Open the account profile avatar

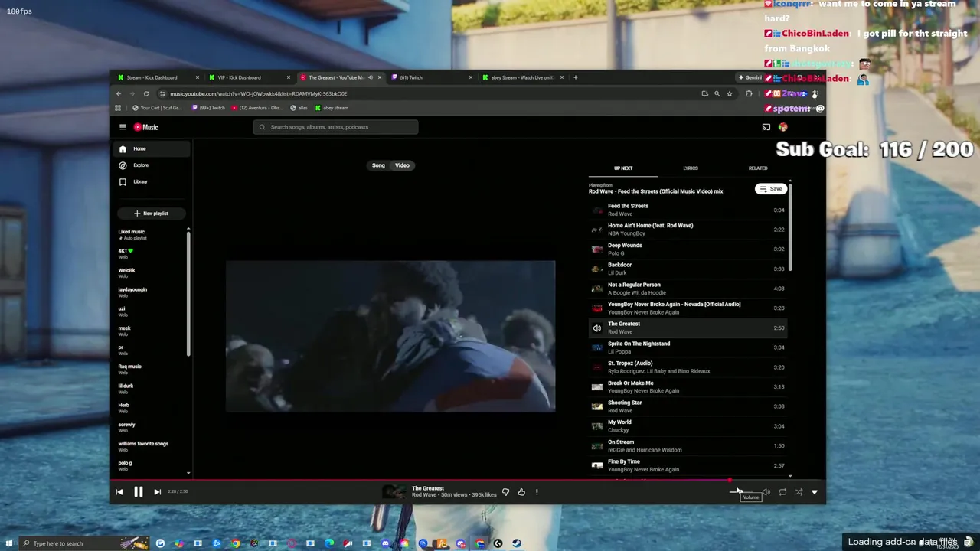[782, 127]
